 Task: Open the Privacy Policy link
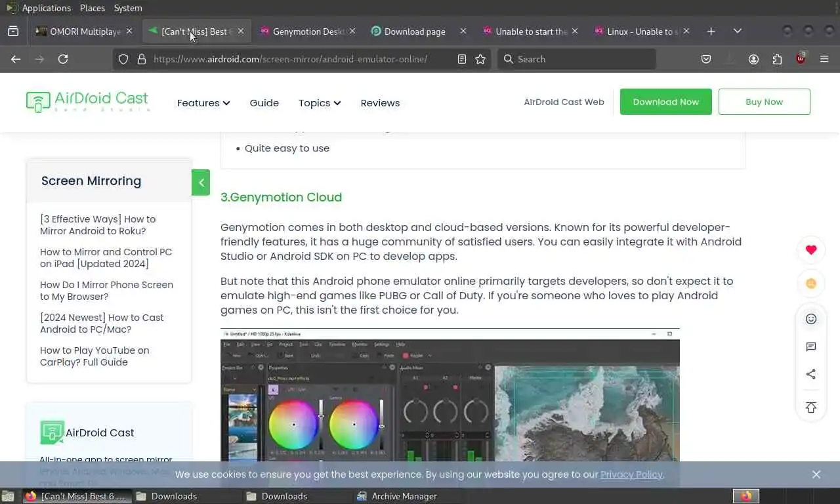[x=631, y=474]
